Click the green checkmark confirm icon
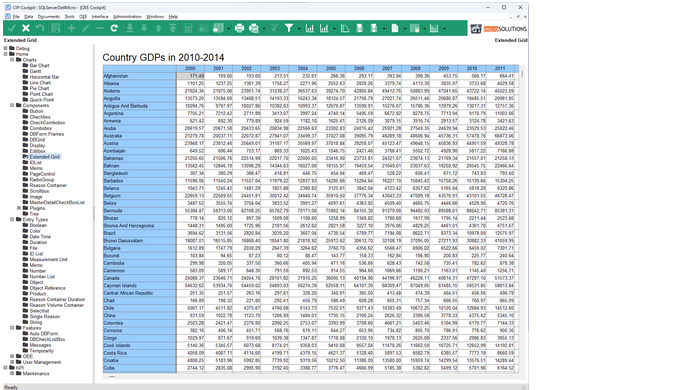 click(x=11, y=28)
